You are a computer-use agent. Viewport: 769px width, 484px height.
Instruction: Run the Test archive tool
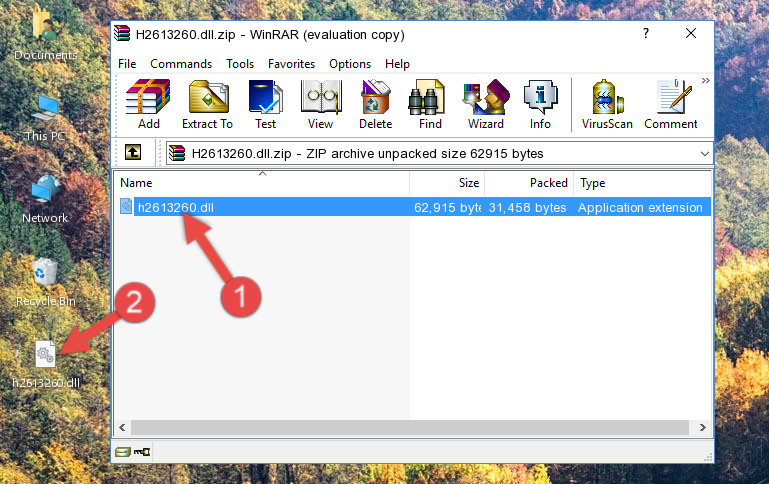pos(265,104)
